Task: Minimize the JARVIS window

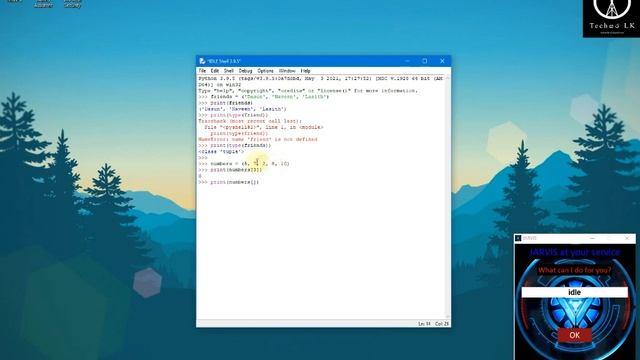Action: [x=592, y=238]
